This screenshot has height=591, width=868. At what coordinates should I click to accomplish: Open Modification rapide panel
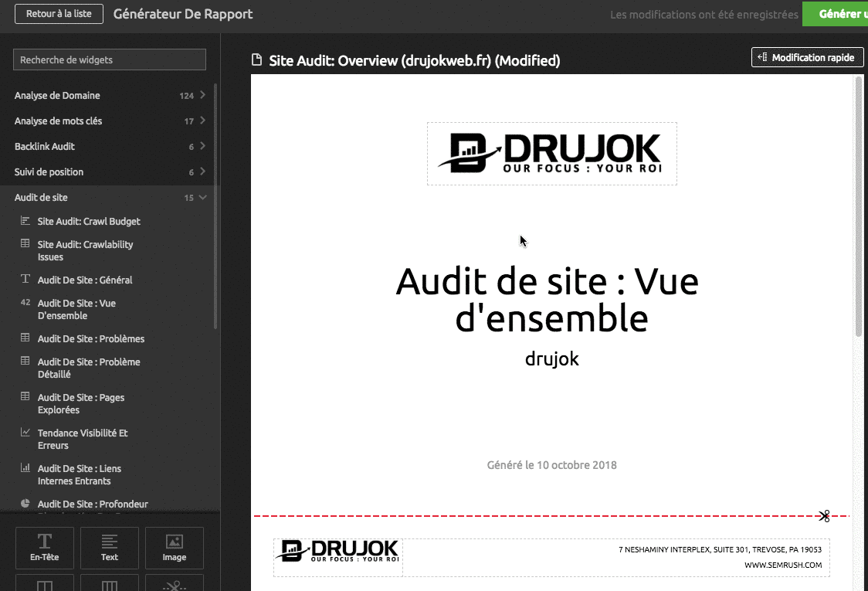point(807,57)
